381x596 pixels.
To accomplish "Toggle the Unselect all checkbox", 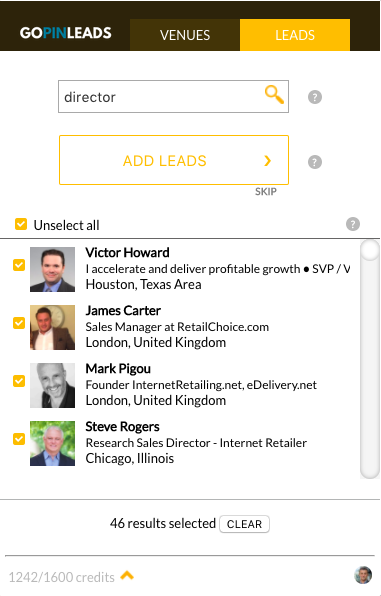I will pyautogui.click(x=21, y=224).
